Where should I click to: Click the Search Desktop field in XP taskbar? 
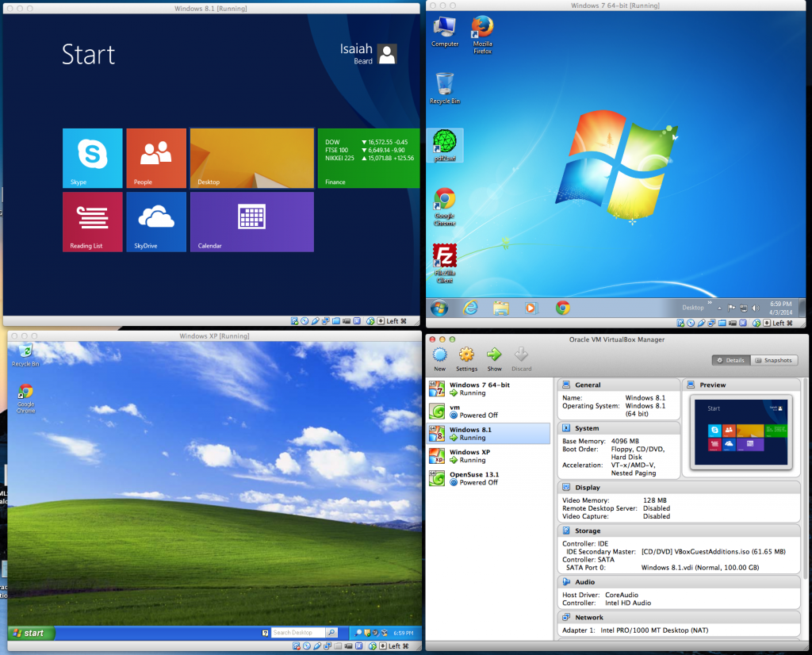click(x=298, y=633)
